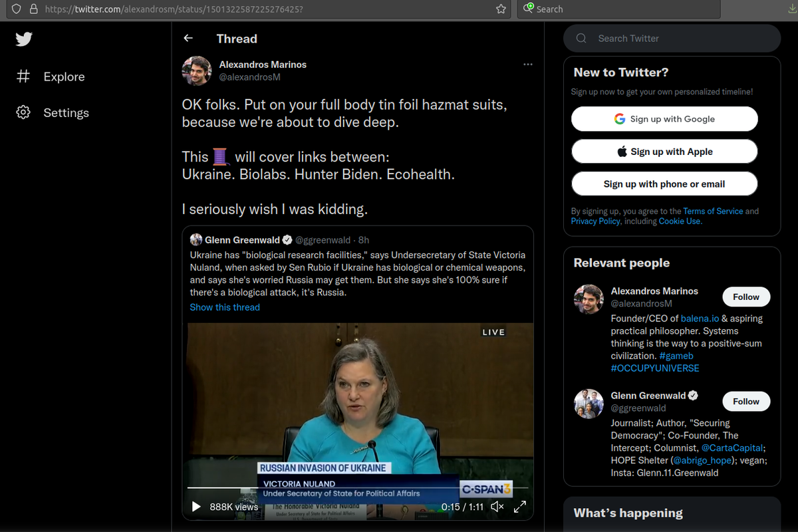Viewport: 798px width, 532px height.
Task: Follow Glenn Greenwald
Action: (746, 402)
